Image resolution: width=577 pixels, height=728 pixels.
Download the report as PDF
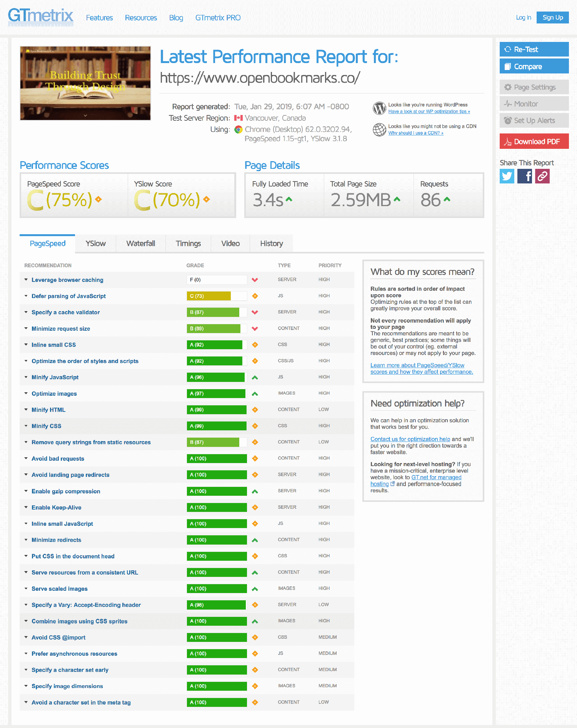[x=534, y=141]
